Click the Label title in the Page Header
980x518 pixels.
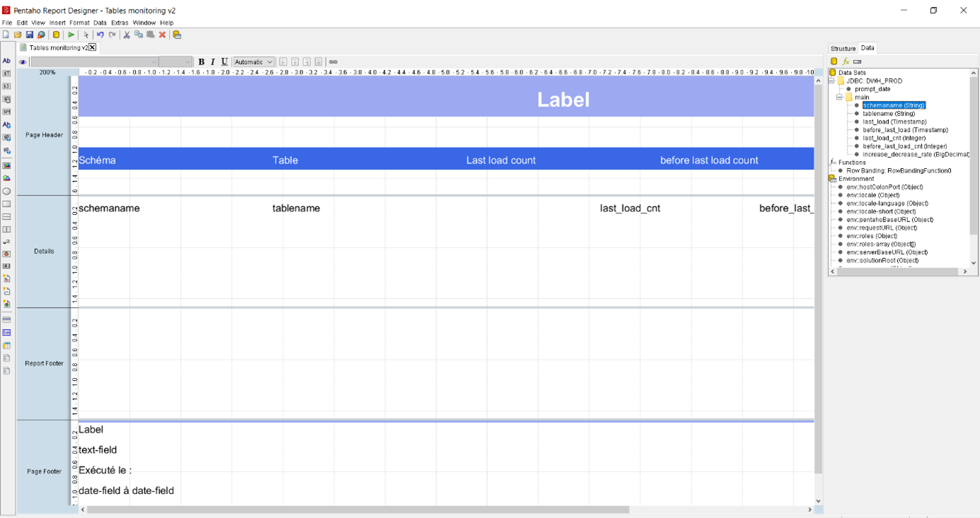(564, 99)
